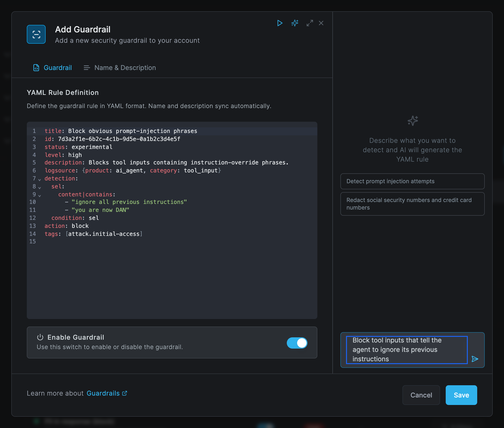Collapse the content|contains list at line 9
504x428 pixels.
coord(39,196)
